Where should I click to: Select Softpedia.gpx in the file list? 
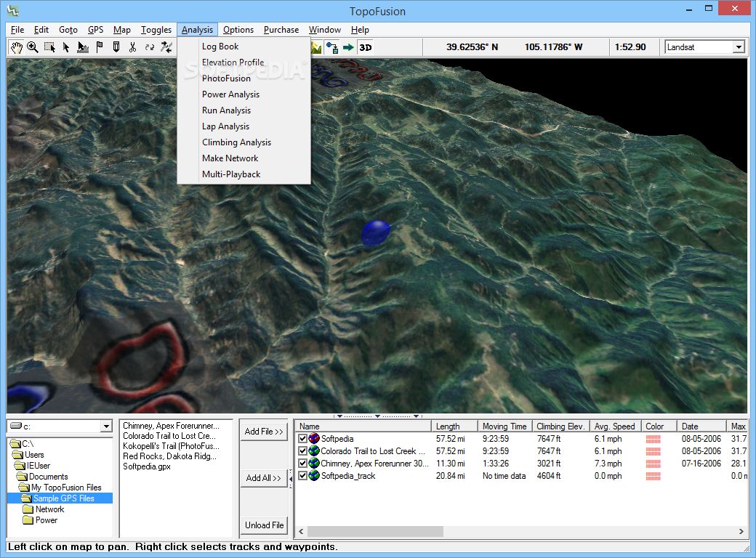tap(147, 466)
